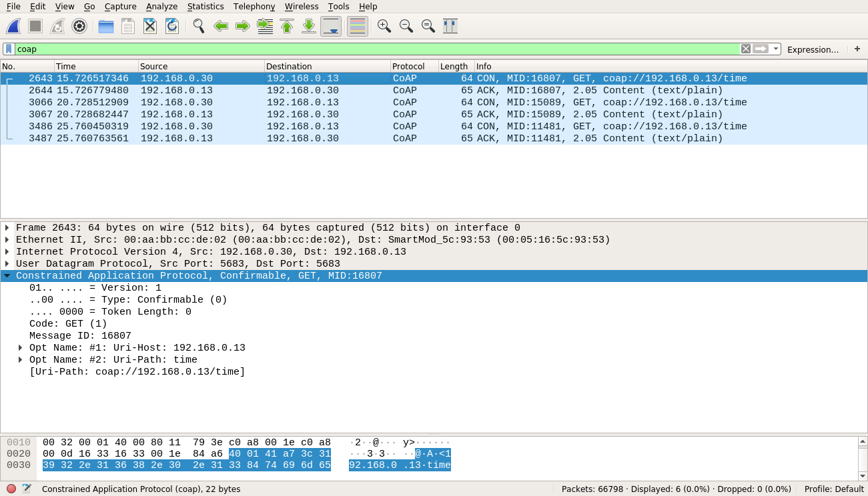Reset text to normal size
This screenshot has height=496, width=868.
pyautogui.click(x=428, y=26)
